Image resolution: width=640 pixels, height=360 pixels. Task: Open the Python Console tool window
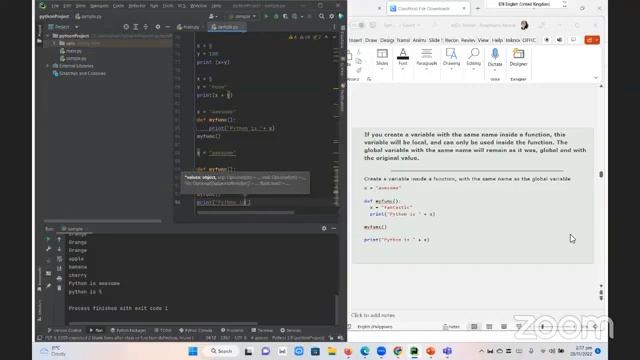click(196, 330)
